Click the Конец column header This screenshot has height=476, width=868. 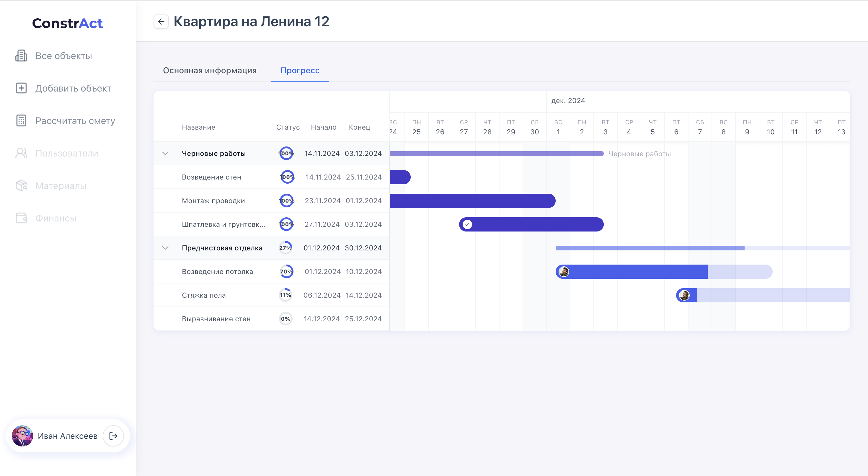360,127
